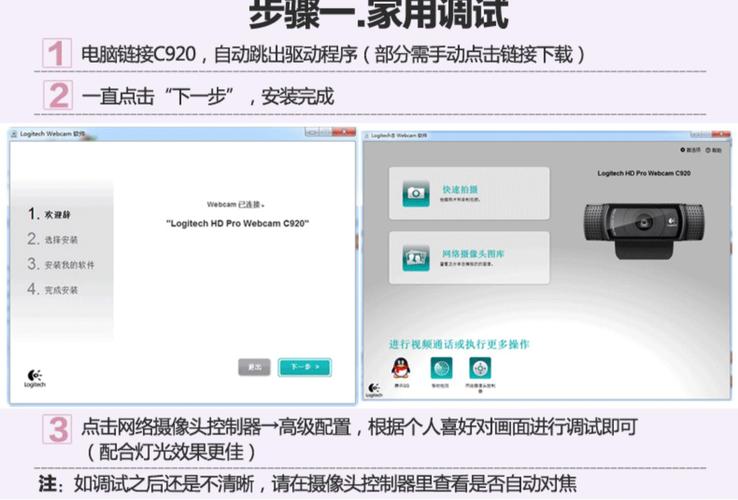Open 网络摄像头图库 via its photo gallery icon
Image resolution: width=738 pixels, height=500 pixels.
click(x=416, y=258)
